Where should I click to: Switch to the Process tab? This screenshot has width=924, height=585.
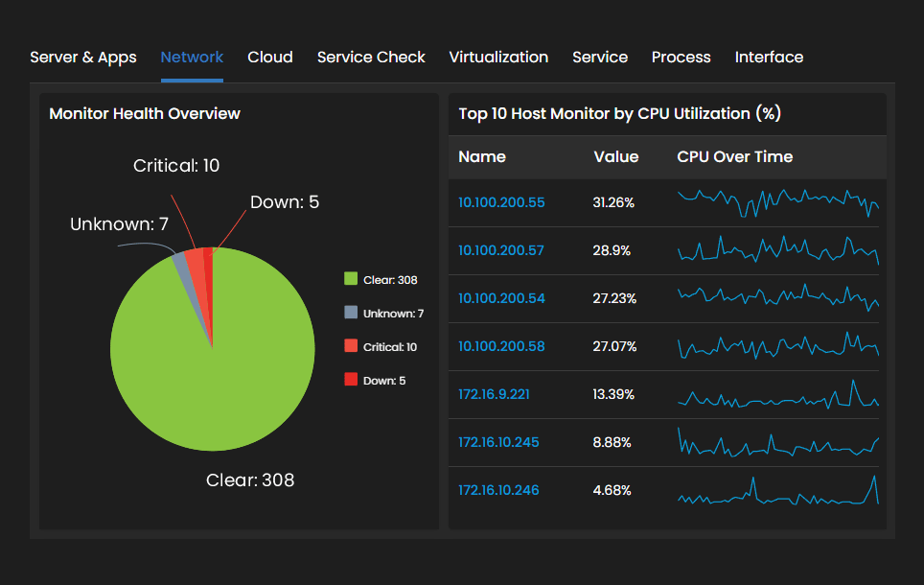click(681, 58)
